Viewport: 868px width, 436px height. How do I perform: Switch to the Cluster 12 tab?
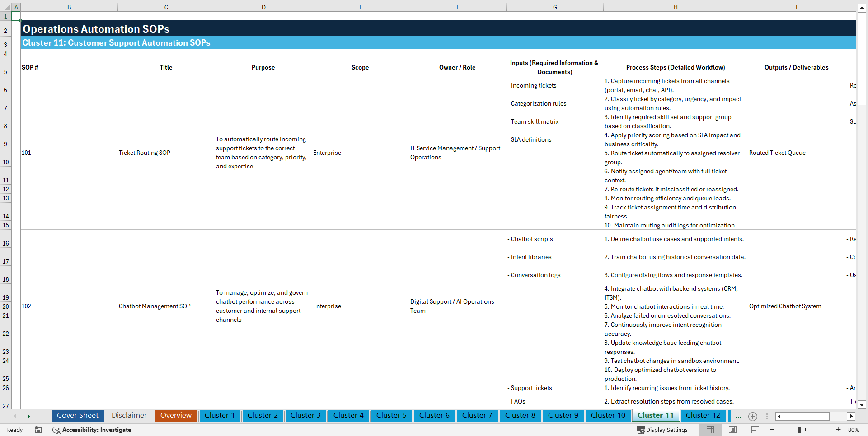(703, 416)
